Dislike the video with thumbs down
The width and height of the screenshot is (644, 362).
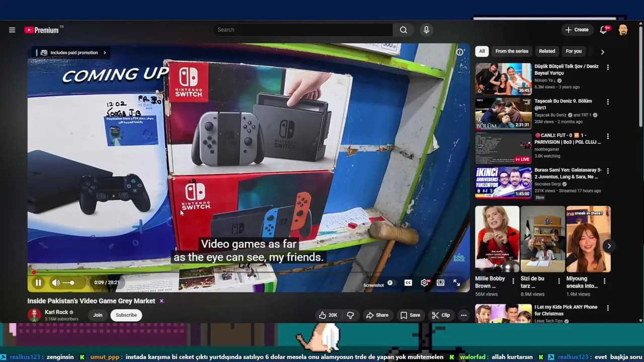(351, 315)
